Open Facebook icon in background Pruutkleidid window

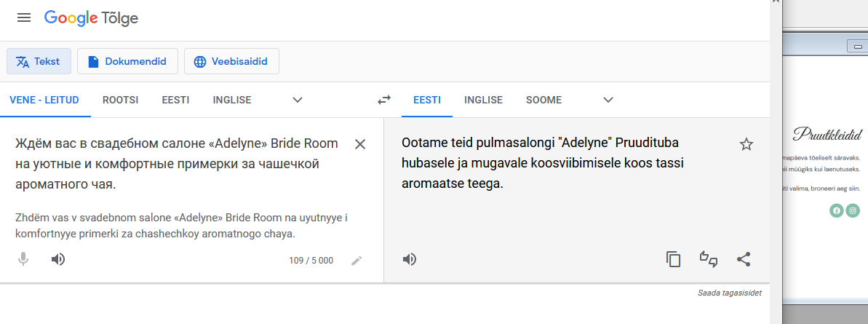click(x=837, y=210)
